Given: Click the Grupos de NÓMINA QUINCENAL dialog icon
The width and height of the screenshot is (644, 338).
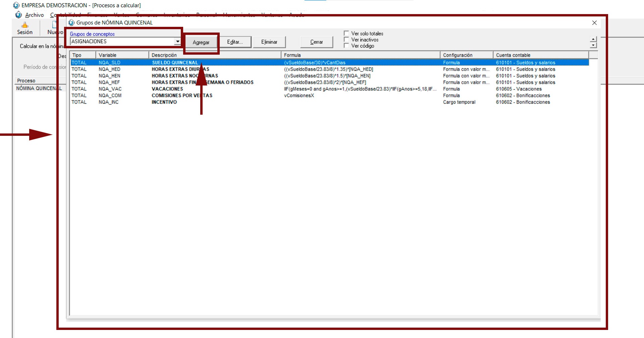Looking at the screenshot, I should click(x=71, y=23).
